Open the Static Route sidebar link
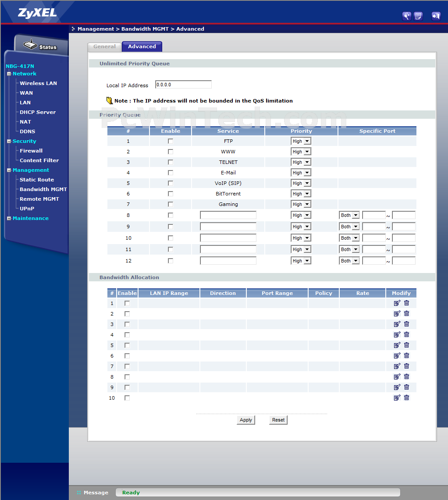 [37, 180]
